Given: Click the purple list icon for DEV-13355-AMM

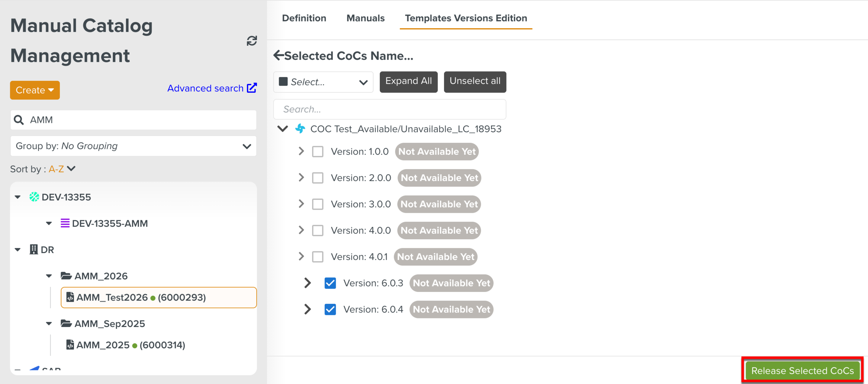Looking at the screenshot, I should [65, 223].
